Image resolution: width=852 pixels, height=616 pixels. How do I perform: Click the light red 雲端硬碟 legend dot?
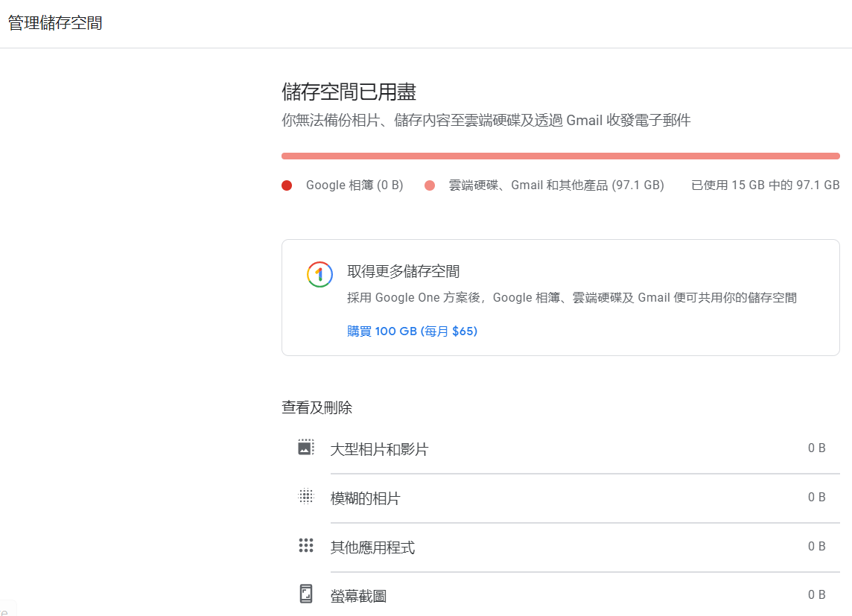pos(429,185)
